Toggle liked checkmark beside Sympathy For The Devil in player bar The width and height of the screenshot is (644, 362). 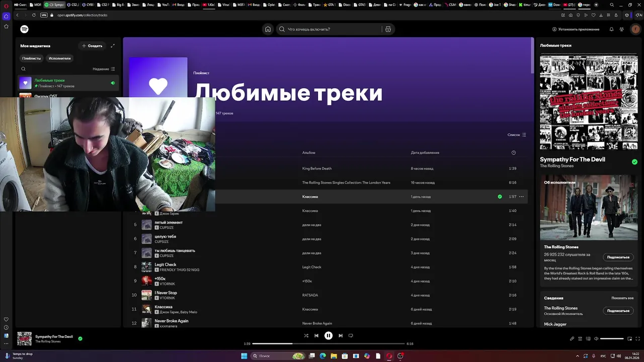(x=80, y=338)
